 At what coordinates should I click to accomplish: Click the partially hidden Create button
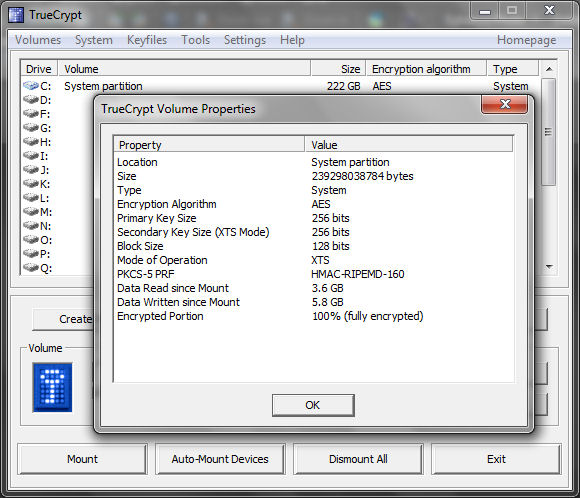63,319
